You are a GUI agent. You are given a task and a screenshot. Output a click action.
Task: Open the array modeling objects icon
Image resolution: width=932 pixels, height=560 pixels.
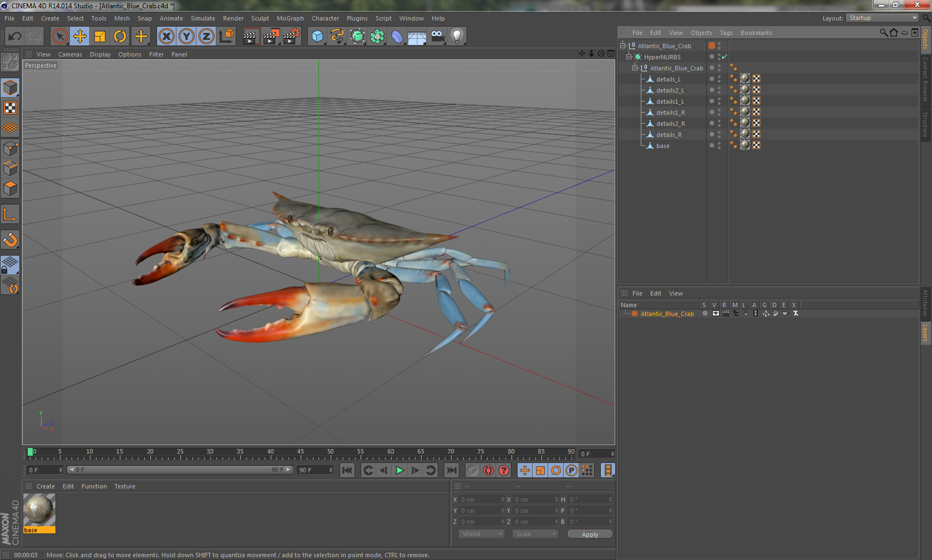point(377,37)
